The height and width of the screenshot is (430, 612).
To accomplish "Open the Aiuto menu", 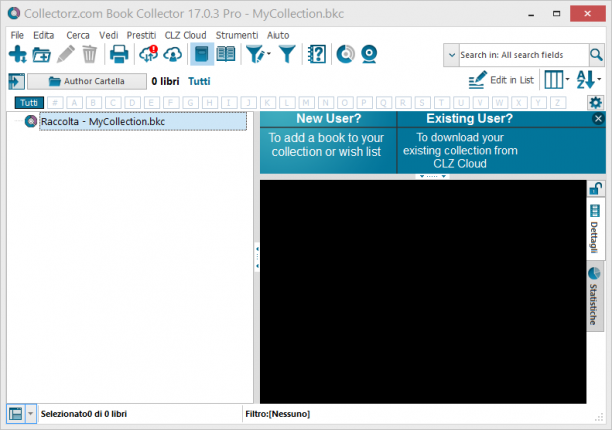I will pyautogui.click(x=278, y=36).
